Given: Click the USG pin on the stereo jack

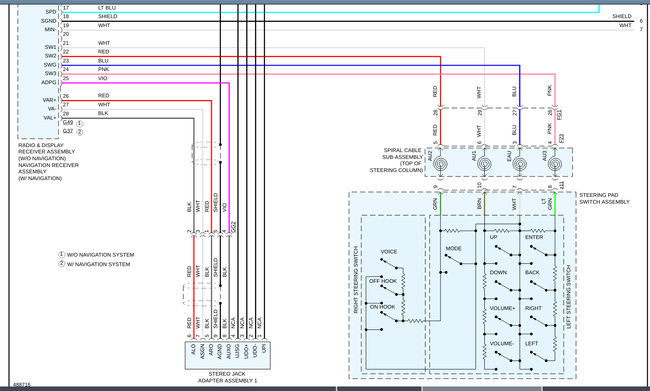Looking at the screenshot, I should [x=238, y=350].
